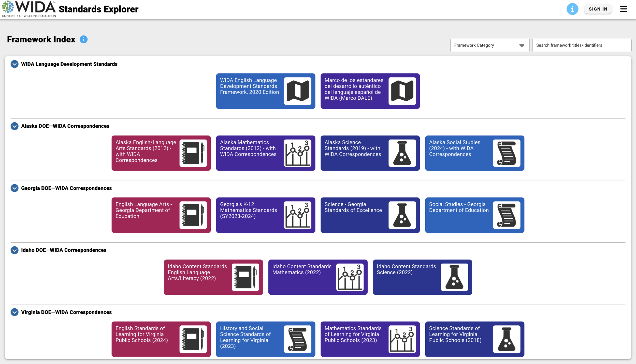Image resolution: width=636 pixels, height=364 pixels.
Task: Click notebook icon on Alaska English/Language Arts card
Action: pos(193,153)
